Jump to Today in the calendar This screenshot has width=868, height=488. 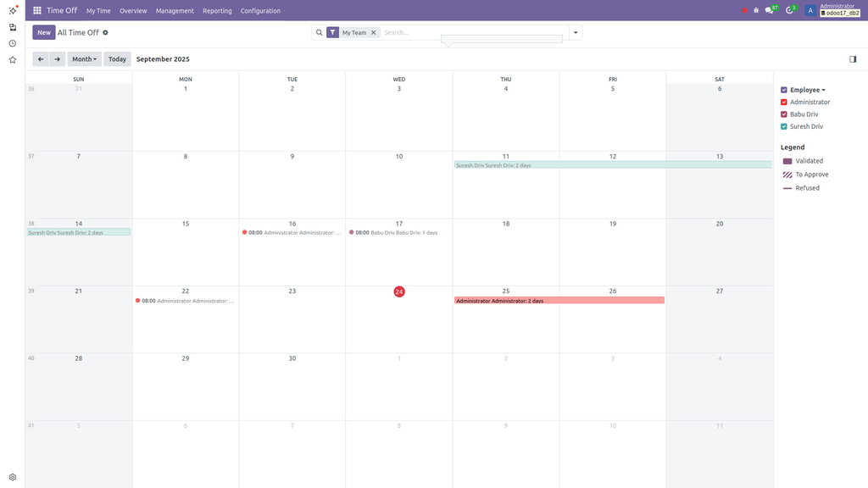pos(117,59)
